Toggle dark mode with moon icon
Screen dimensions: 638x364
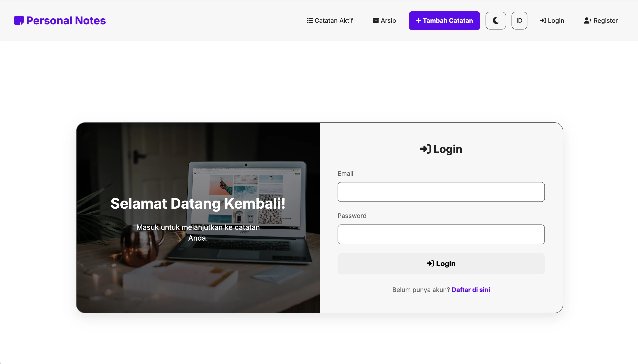pyautogui.click(x=496, y=21)
